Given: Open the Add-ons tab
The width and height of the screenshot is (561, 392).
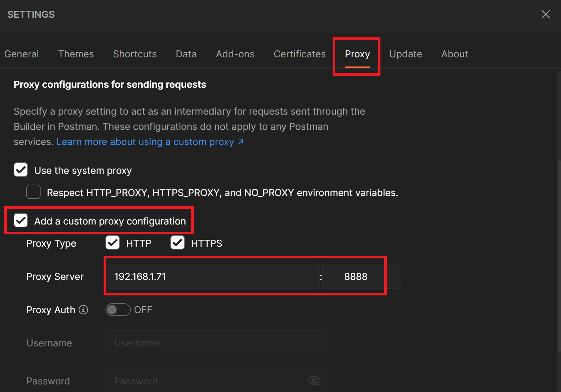Looking at the screenshot, I should click(x=235, y=54).
